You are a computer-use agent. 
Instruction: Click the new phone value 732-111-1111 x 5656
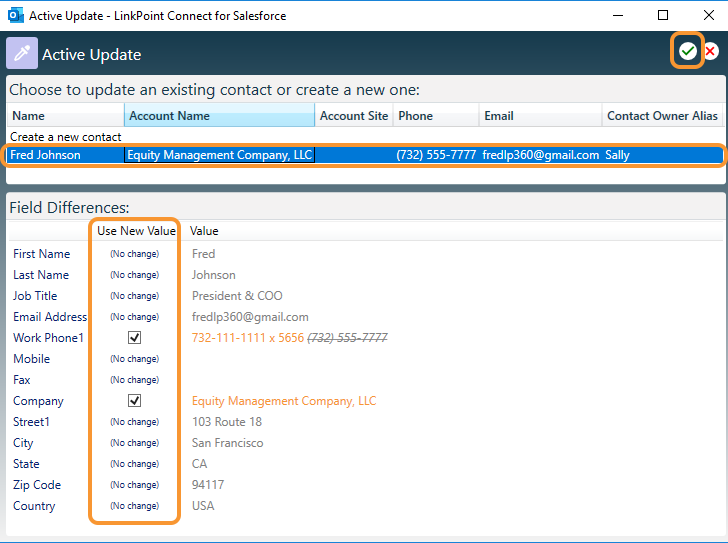point(248,337)
